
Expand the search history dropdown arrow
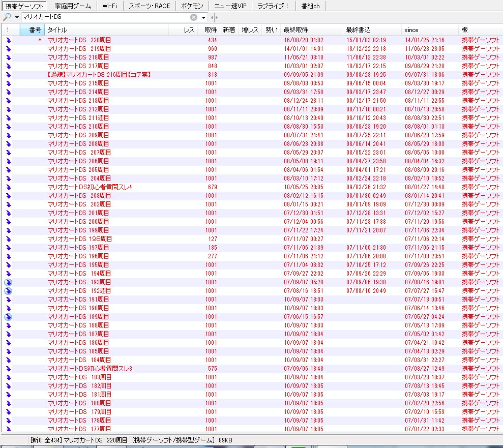click(x=203, y=17)
